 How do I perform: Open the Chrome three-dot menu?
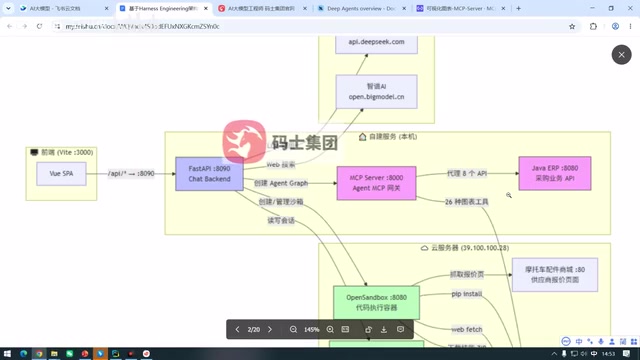pyautogui.click(x=630, y=26)
